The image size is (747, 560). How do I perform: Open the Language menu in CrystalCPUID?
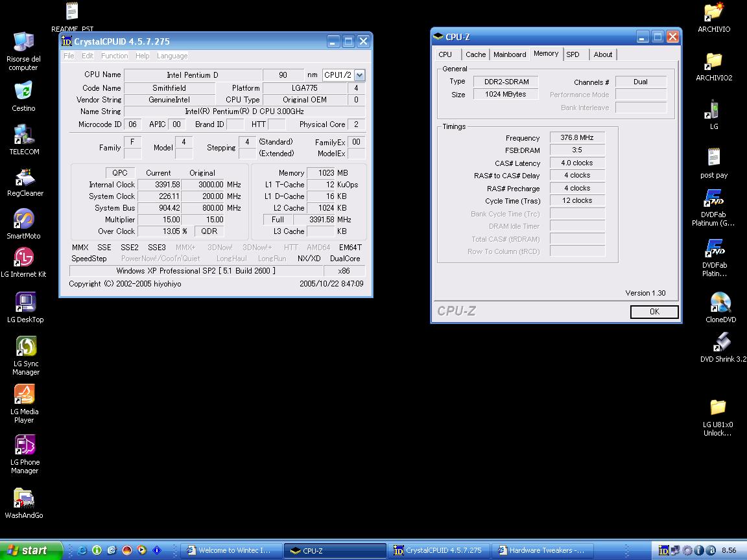click(172, 56)
